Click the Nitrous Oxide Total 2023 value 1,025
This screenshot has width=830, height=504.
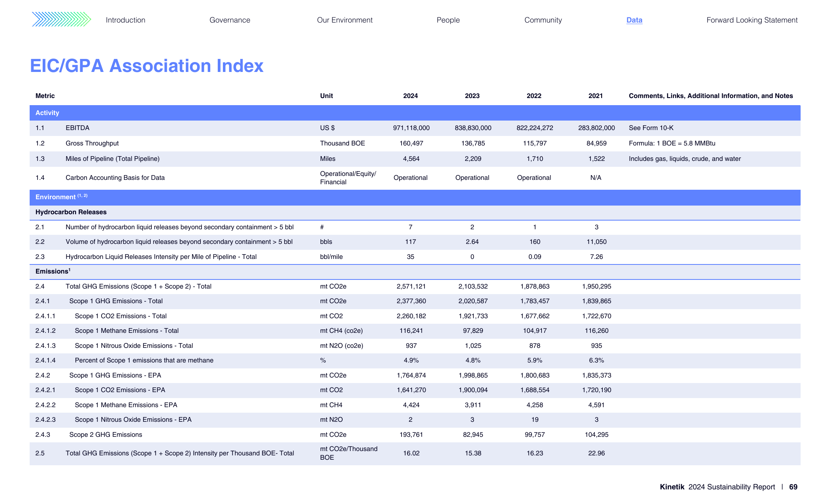[x=473, y=345]
